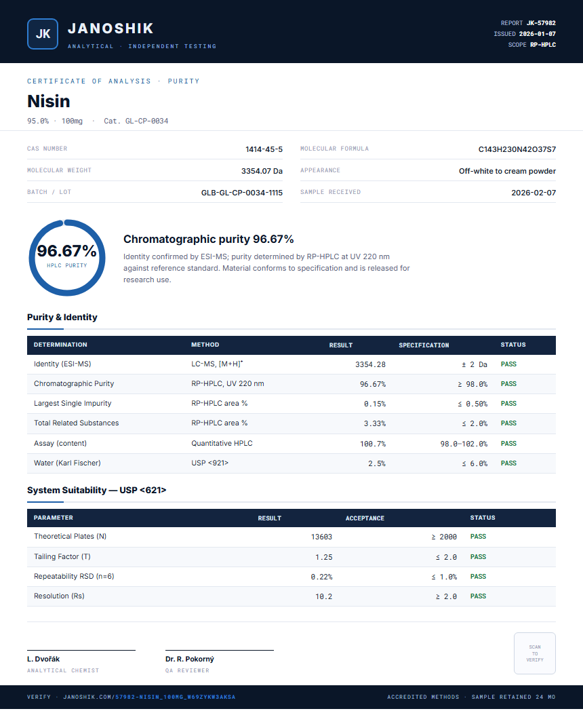
Task: Select total related substances result 3.33%
Action: pos(374,423)
